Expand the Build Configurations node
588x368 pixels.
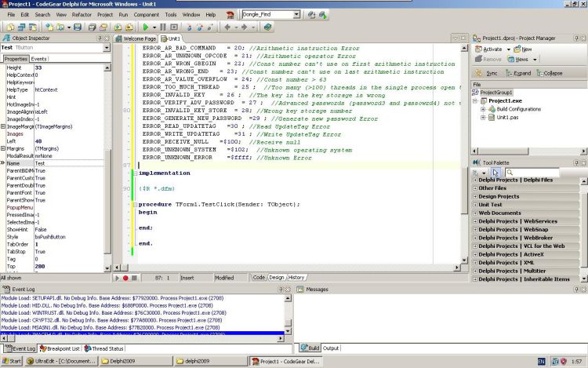click(483, 109)
